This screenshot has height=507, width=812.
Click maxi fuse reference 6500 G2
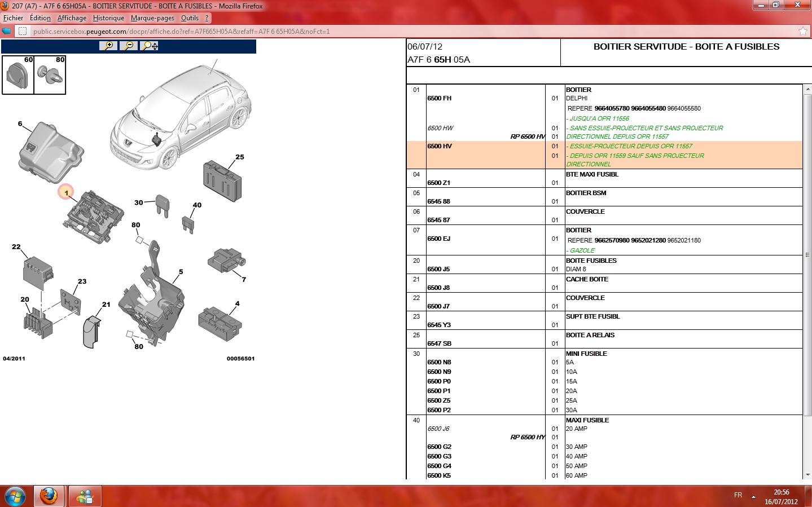(x=439, y=447)
